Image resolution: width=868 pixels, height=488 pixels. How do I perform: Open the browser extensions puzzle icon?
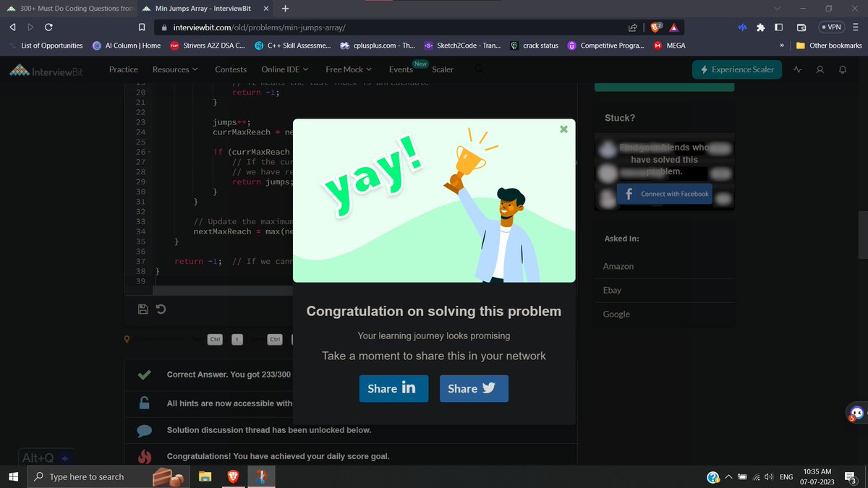tap(760, 27)
